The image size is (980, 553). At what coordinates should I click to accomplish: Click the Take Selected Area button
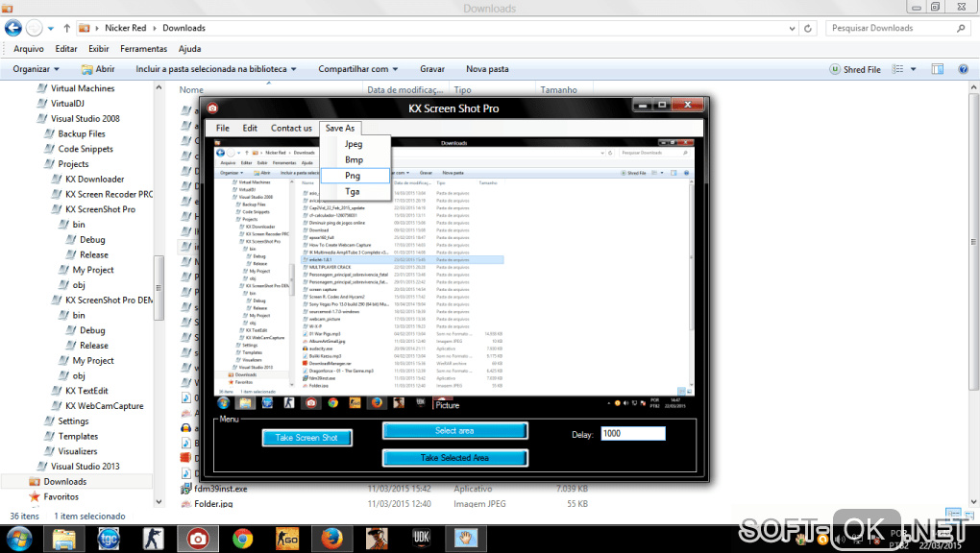point(454,457)
